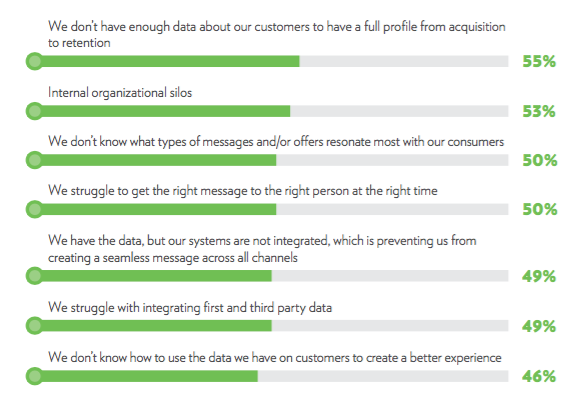Click the gray unfilled part of the 46% bar
The height and width of the screenshot is (402, 583).
(383, 376)
